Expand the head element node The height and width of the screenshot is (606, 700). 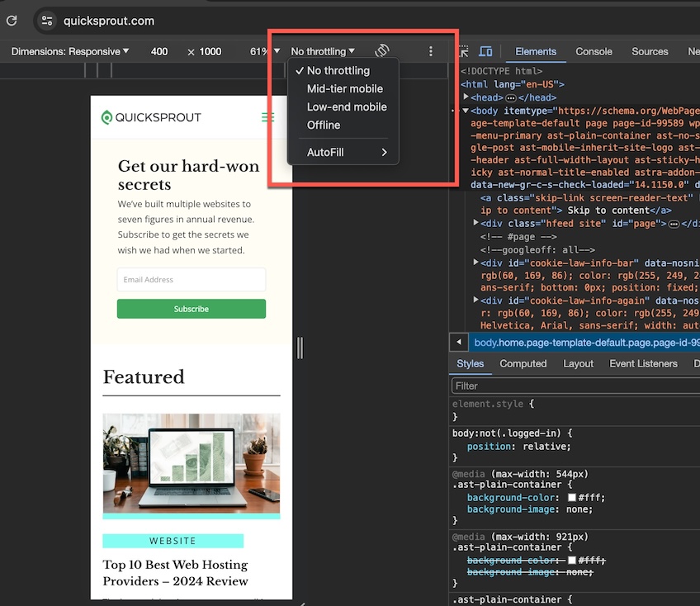click(466, 97)
